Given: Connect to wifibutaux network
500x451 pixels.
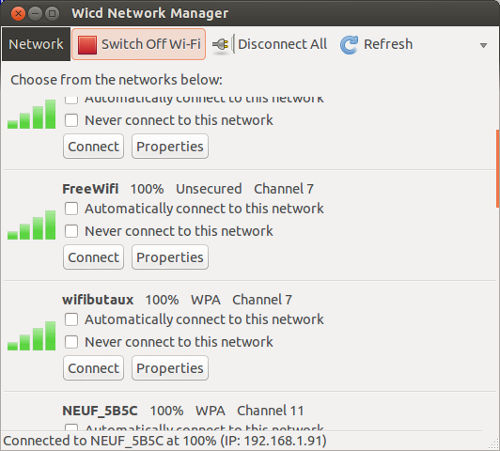Looking at the screenshot, I should pyautogui.click(x=93, y=368).
